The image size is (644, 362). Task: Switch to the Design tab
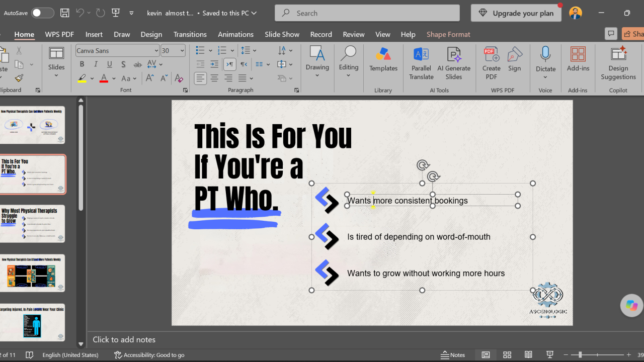(x=151, y=34)
